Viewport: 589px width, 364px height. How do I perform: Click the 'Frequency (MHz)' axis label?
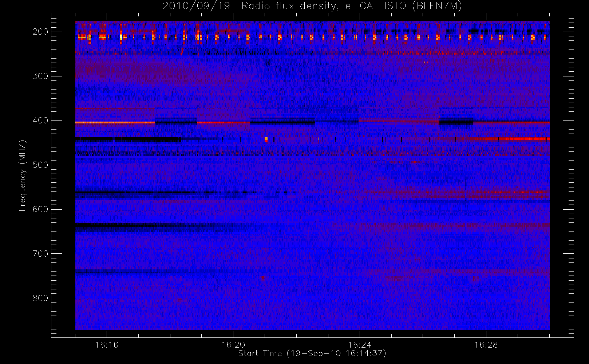point(23,175)
